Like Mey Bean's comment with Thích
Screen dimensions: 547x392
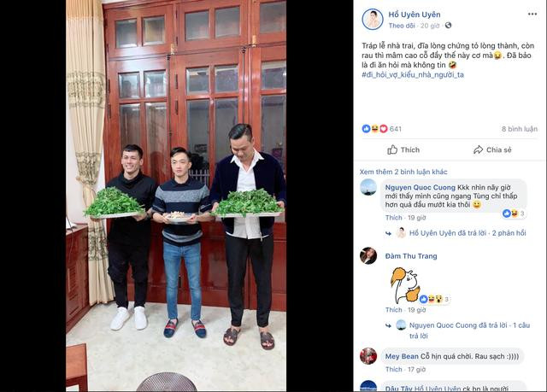[x=393, y=369]
